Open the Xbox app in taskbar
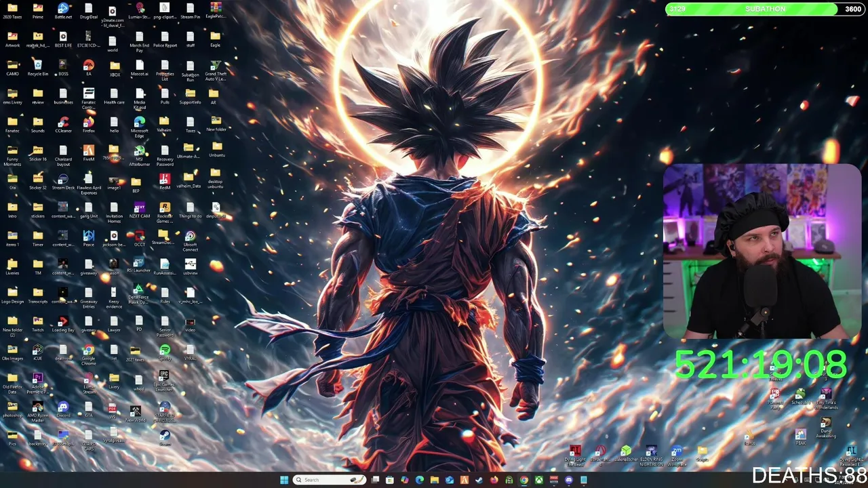 tap(538, 480)
